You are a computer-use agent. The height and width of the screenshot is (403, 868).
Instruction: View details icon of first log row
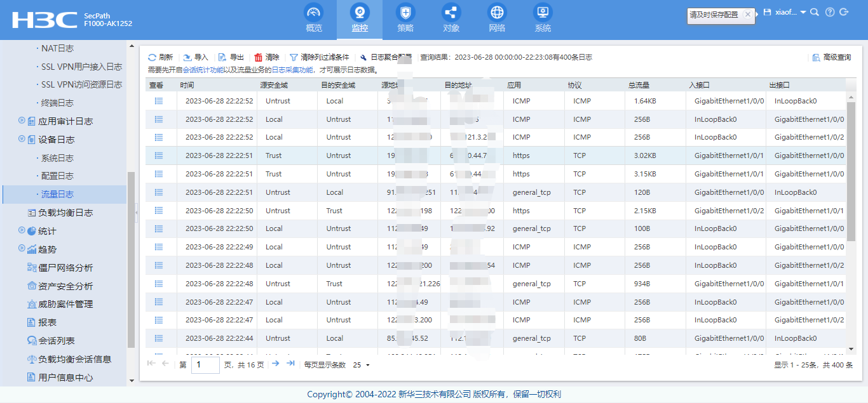pyautogui.click(x=159, y=101)
